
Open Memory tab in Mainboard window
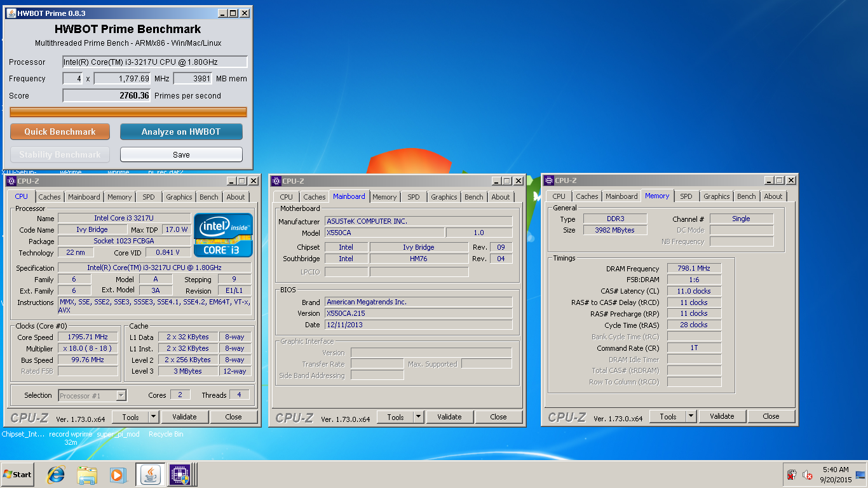pyautogui.click(x=384, y=197)
